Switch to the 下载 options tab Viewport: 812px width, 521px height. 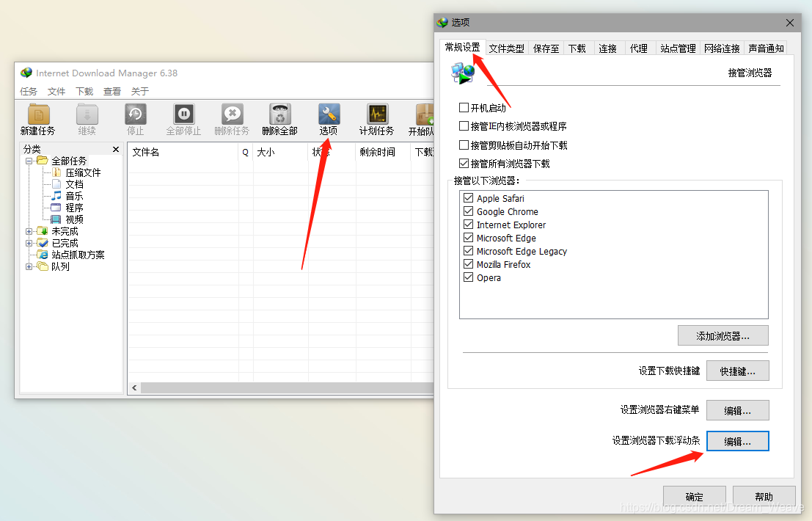pyautogui.click(x=577, y=48)
